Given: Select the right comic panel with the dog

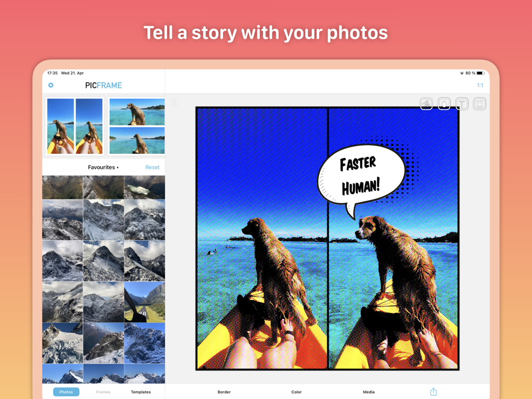Looking at the screenshot, I should pos(394,238).
